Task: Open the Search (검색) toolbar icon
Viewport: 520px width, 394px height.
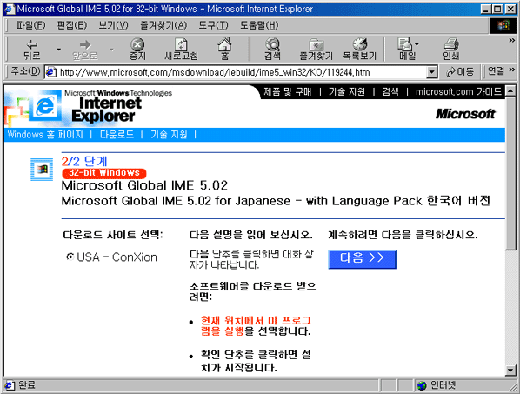Action: pyautogui.click(x=272, y=49)
